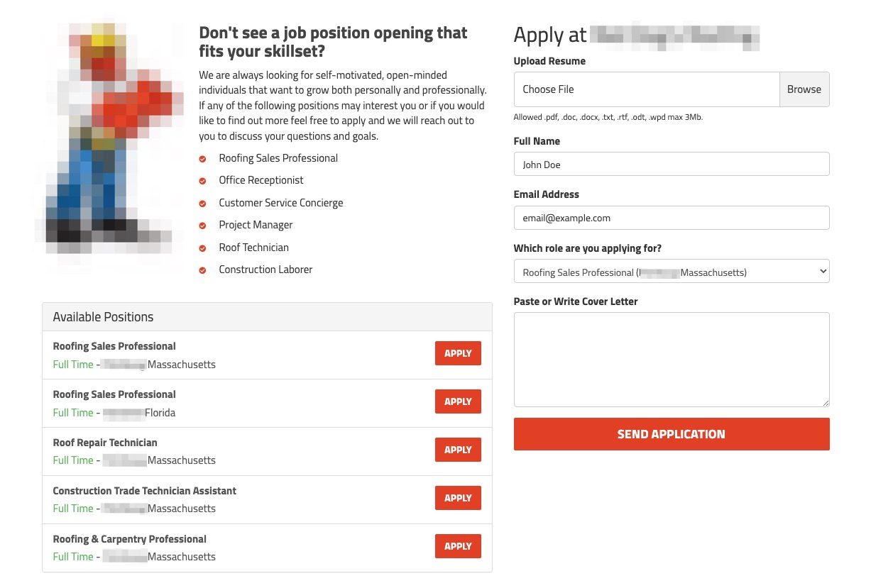Viewport: 871px width, 588px height.
Task: Apply for Construction Trade Technician Assistant
Action: click(458, 498)
